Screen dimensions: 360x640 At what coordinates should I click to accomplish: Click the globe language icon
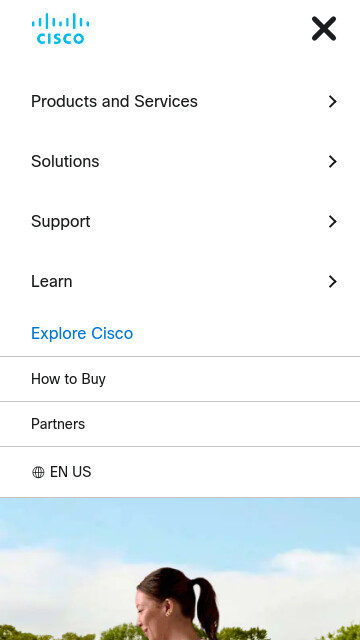38,472
